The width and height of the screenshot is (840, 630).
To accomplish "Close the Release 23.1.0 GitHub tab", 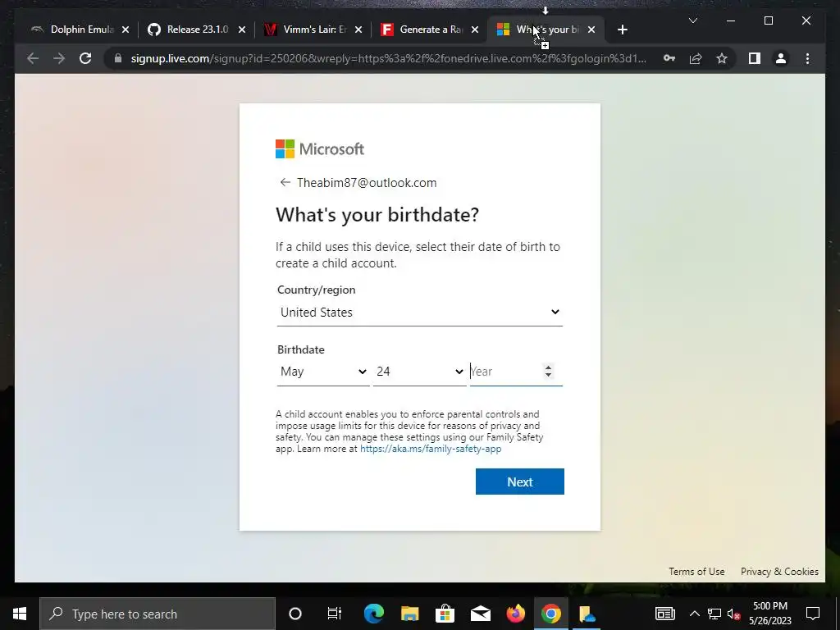I will click(x=242, y=30).
